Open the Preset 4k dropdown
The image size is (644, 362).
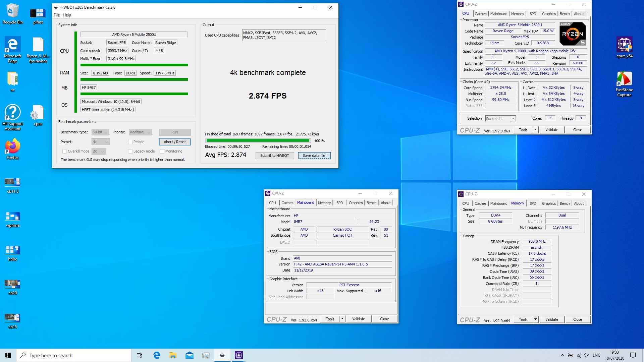(100, 142)
